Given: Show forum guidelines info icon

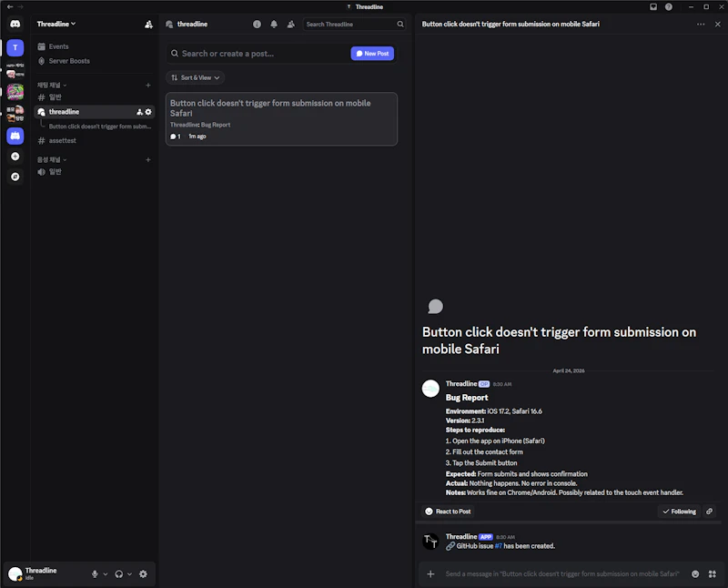Looking at the screenshot, I should click(x=257, y=25).
